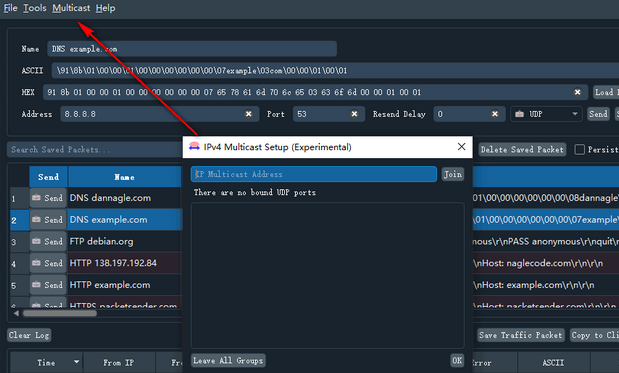The height and width of the screenshot is (373, 619).
Task: Open the File menu
Action: pos(10,8)
